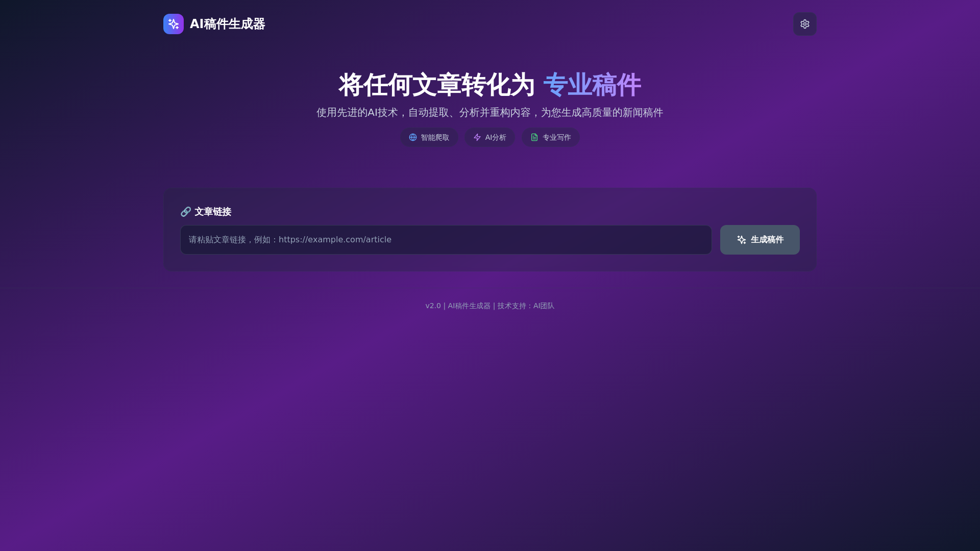Click the AI稿件生成器 header title
This screenshot has width=980, height=551.
(227, 24)
